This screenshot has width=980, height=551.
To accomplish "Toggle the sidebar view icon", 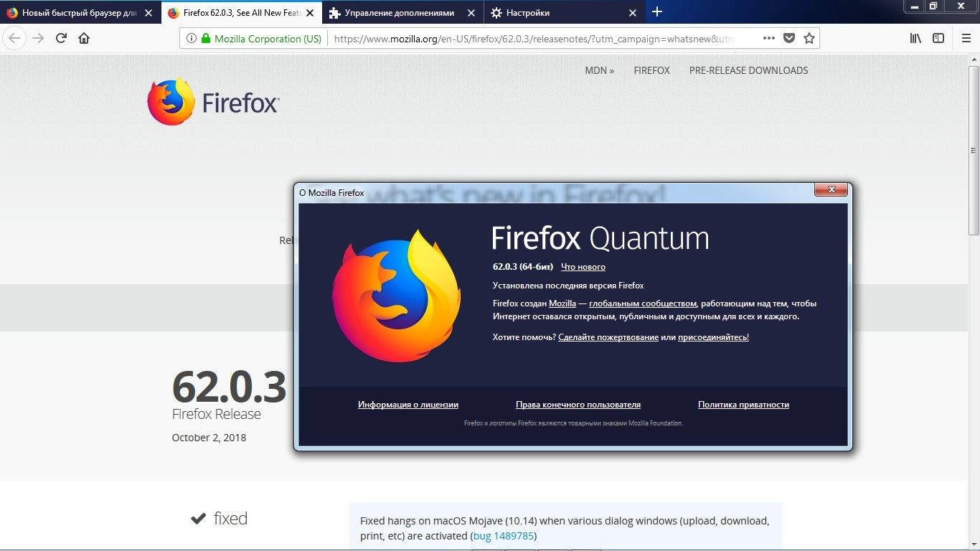I will tap(938, 39).
